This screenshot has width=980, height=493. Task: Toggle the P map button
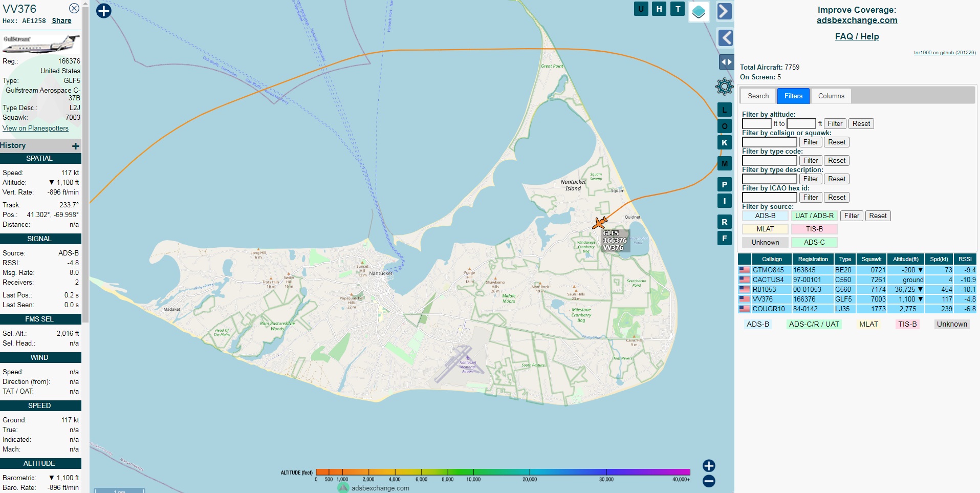point(724,185)
